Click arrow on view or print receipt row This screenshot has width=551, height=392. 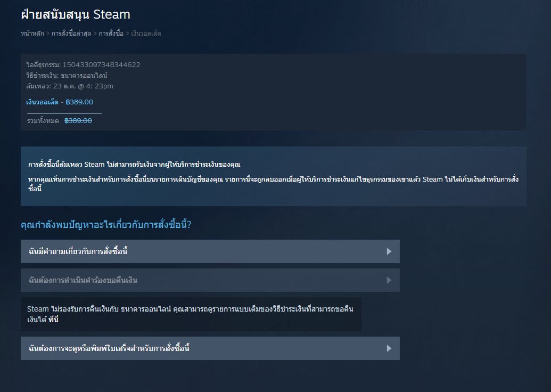click(389, 348)
